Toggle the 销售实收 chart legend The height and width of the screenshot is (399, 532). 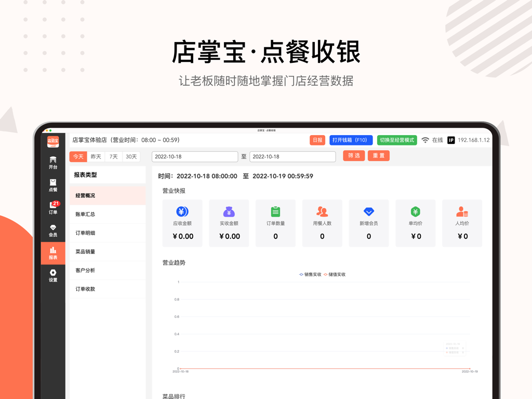[x=311, y=274]
